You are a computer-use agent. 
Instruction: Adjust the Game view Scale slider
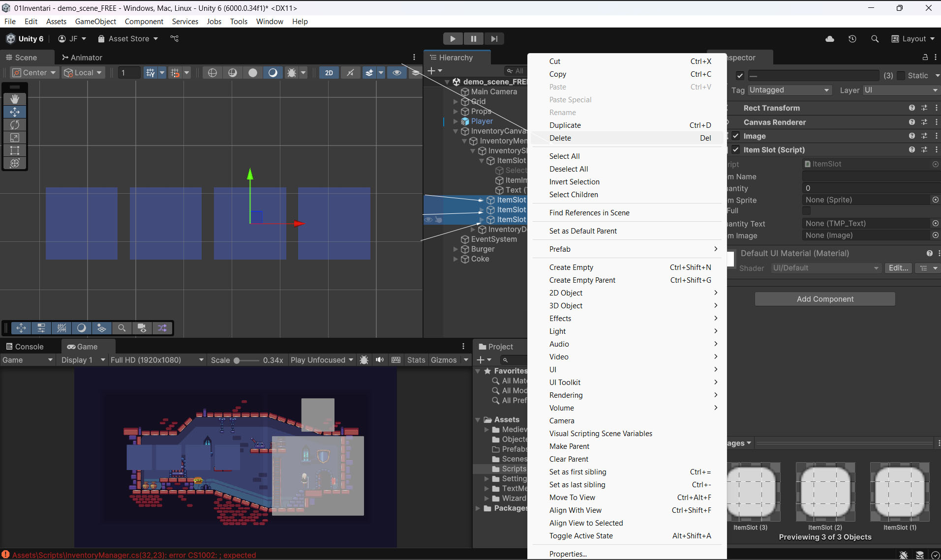coord(237,360)
